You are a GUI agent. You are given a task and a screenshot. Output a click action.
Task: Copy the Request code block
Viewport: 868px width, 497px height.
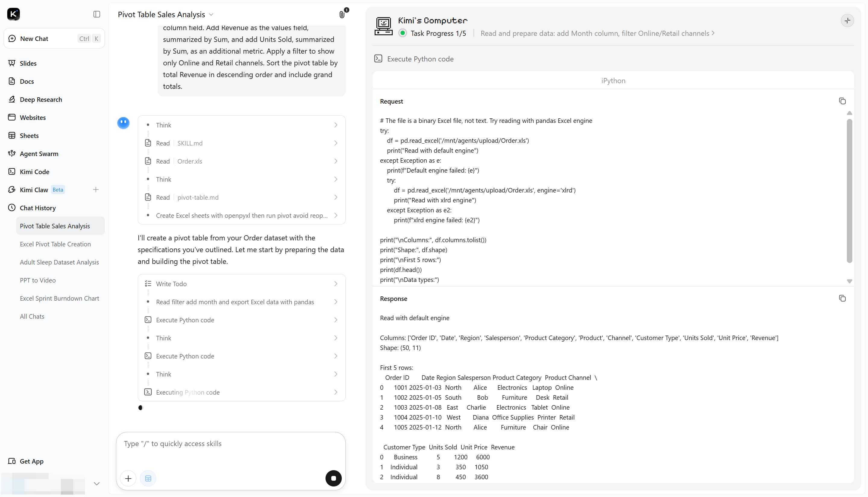pos(842,101)
